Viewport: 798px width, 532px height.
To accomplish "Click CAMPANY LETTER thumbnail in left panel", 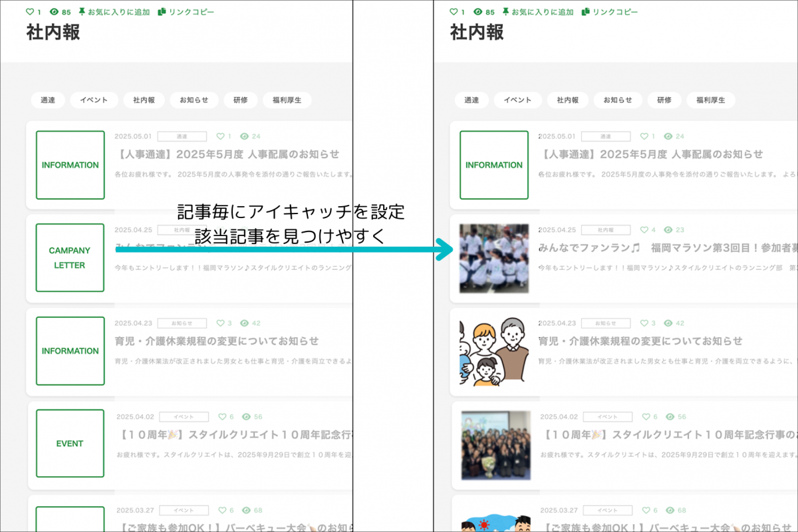I will tap(70, 258).
